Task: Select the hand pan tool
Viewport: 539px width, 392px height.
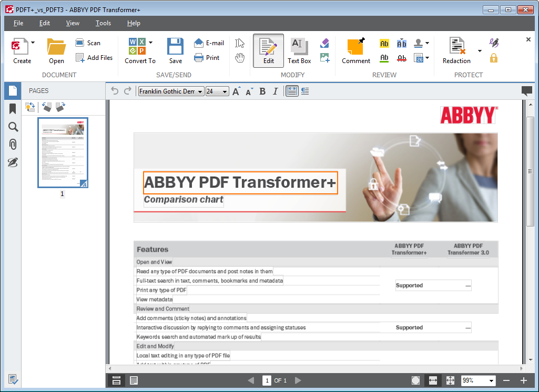Action: pos(240,58)
